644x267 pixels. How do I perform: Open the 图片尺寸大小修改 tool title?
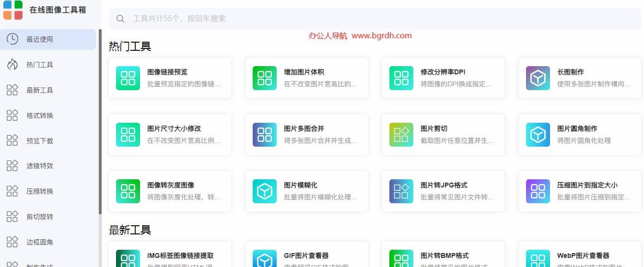[174, 128]
